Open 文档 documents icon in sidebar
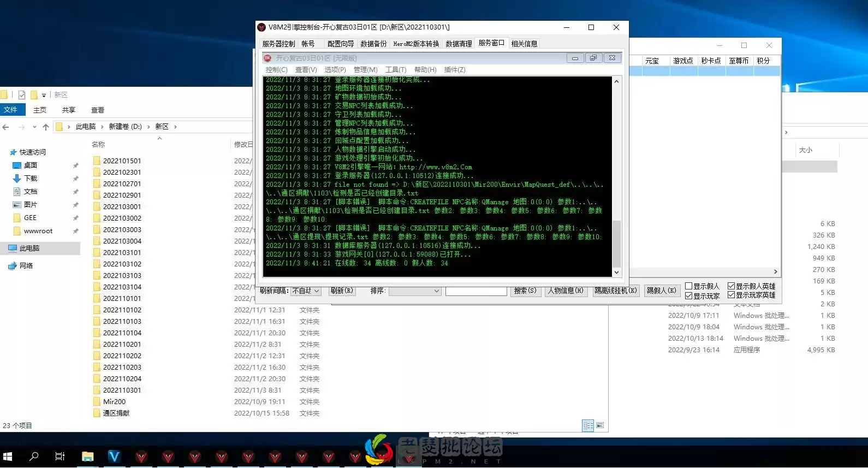This screenshot has height=468, width=868. 16,192
